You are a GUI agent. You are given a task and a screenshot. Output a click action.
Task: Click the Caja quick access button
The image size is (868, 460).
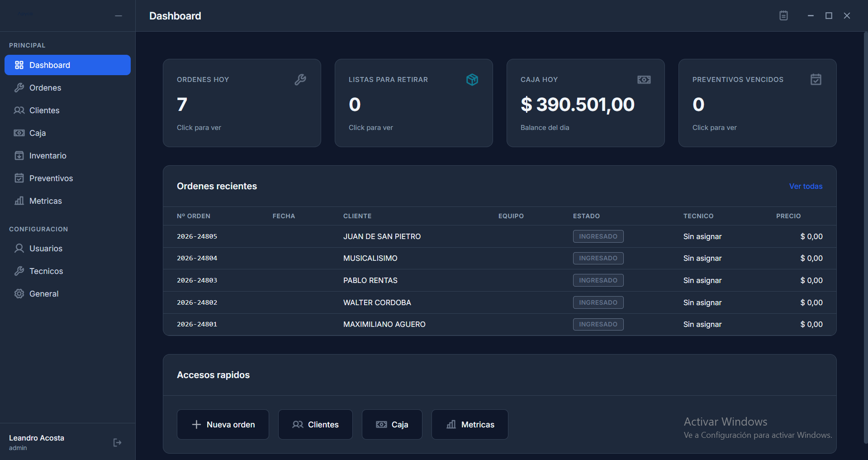pyautogui.click(x=392, y=425)
